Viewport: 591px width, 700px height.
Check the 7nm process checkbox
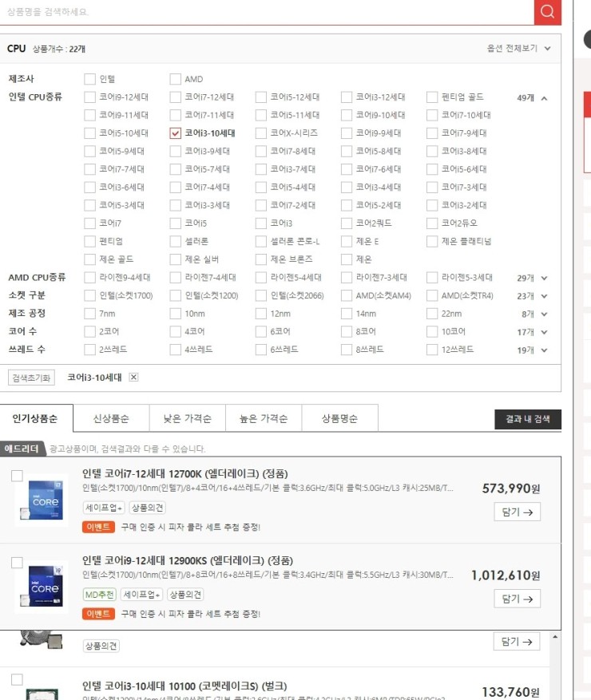point(89,314)
